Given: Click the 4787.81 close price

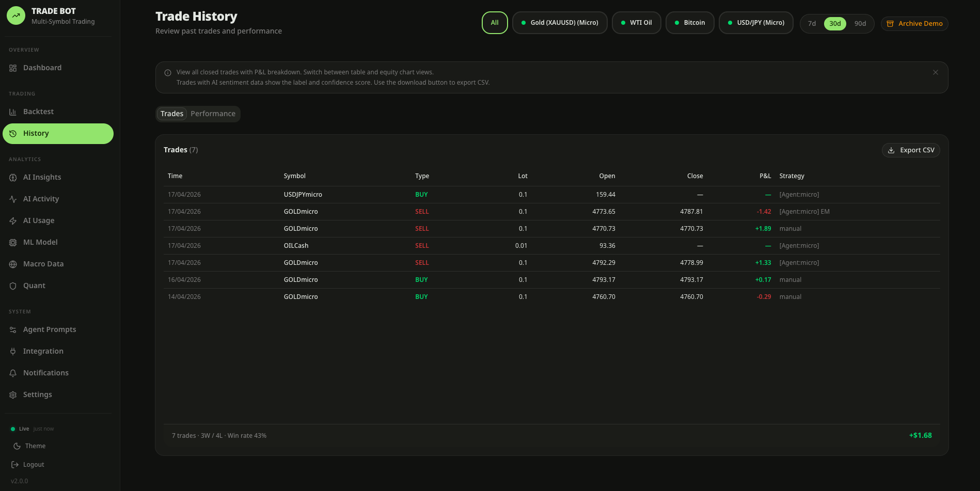Looking at the screenshot, I should (x=691, y=212).
